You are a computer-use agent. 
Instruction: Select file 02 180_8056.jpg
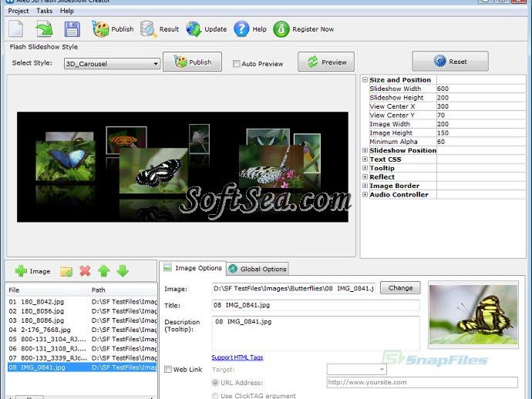coord(82,311)
